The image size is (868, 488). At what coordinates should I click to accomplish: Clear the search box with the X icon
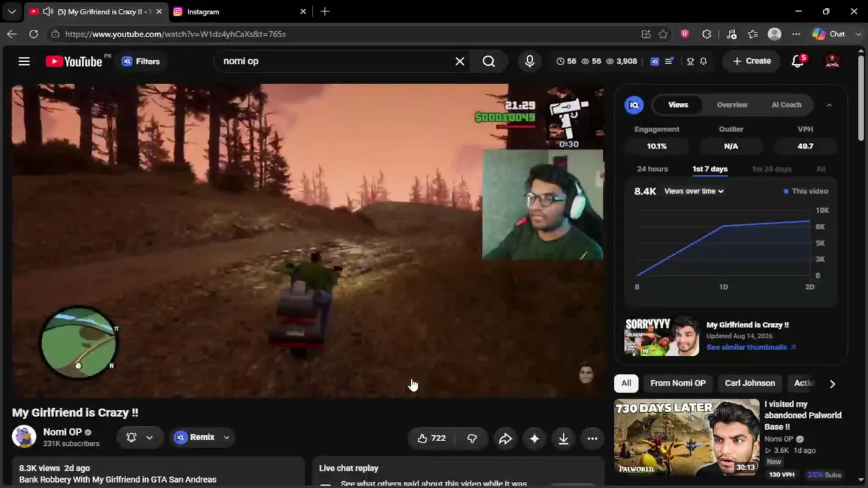pos(460,61)
